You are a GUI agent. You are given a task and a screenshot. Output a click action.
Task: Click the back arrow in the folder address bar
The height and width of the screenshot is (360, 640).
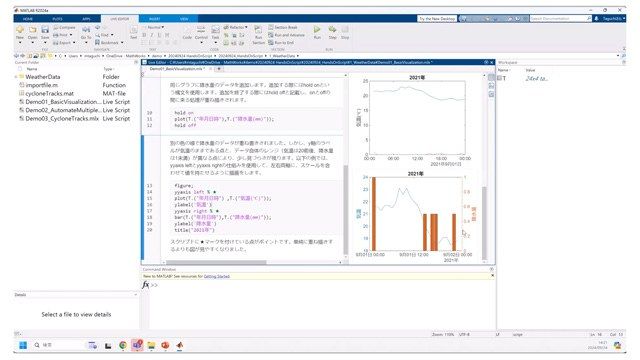click(x=16, y=56)
